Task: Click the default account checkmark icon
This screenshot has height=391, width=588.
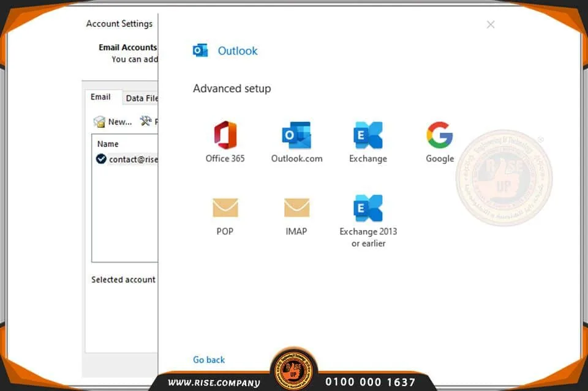Action: click(101, 159)
